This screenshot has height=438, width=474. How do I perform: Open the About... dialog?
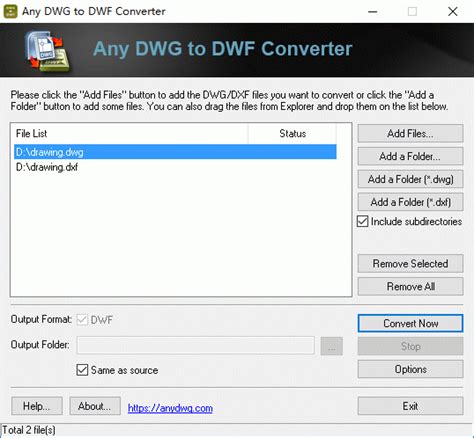95,406
